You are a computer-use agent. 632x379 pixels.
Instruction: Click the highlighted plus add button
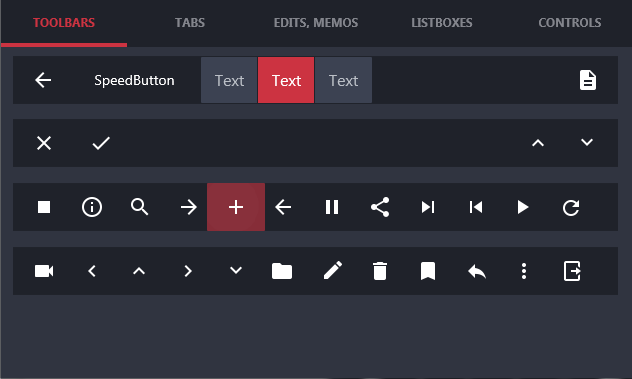(236, 207)
